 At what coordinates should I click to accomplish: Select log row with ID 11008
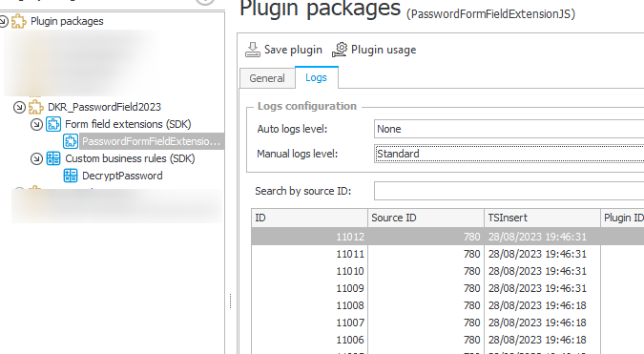(447, 305)
